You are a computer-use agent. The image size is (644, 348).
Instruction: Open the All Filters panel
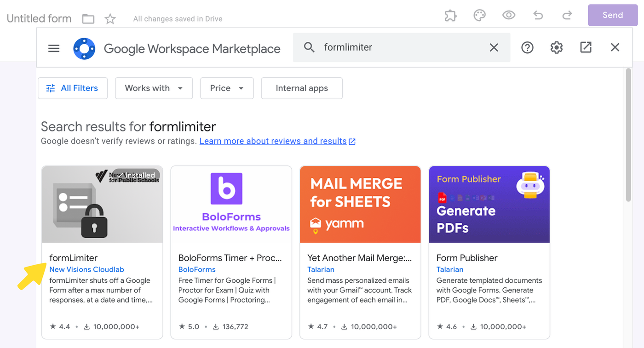(x=73, y=88)
